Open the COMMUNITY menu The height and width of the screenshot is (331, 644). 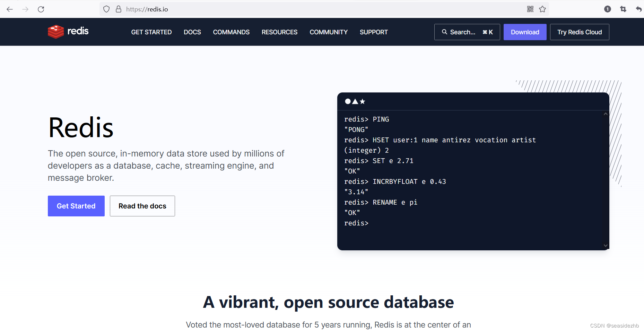329,32
